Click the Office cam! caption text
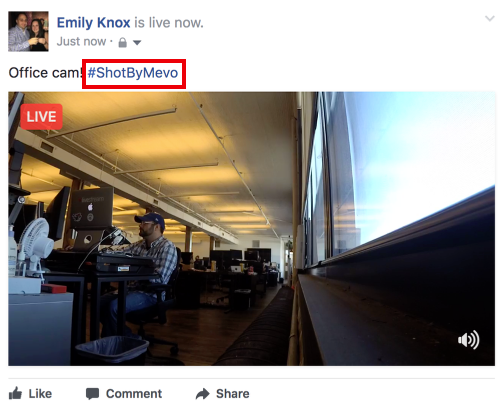The height and width of the screenshot is (409, 501). tap(46, 73)
